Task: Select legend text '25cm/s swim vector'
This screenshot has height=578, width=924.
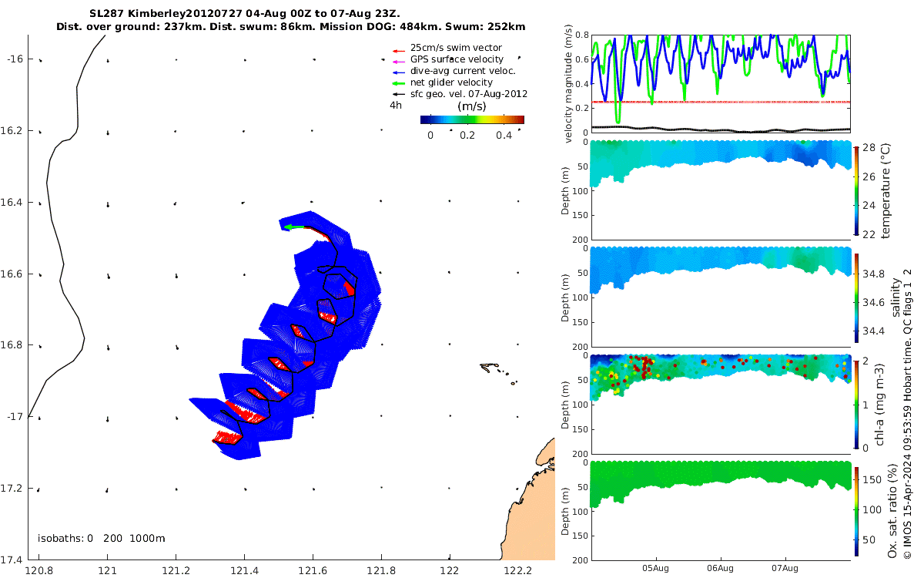Action: click(x=456, y=48)
